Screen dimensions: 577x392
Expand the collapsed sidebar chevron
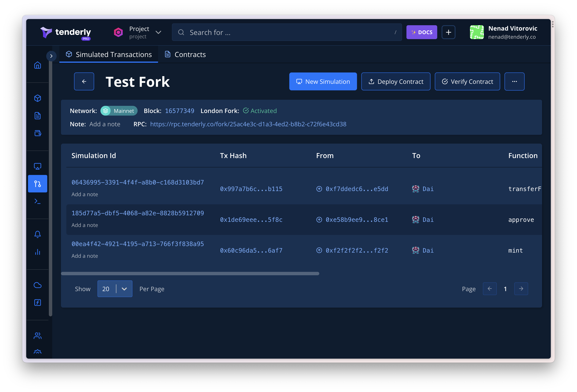click(51, 56)
